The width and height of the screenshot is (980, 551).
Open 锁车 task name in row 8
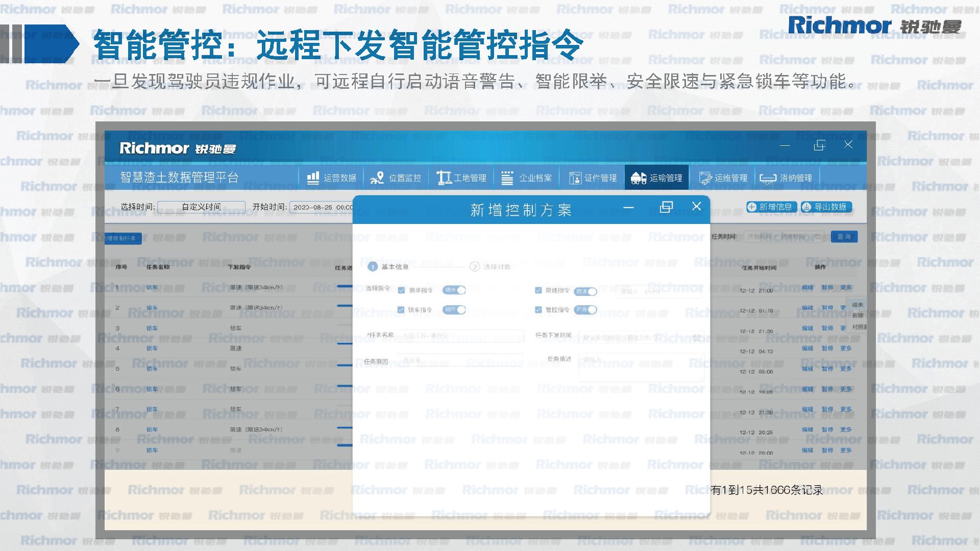point(152,430)
